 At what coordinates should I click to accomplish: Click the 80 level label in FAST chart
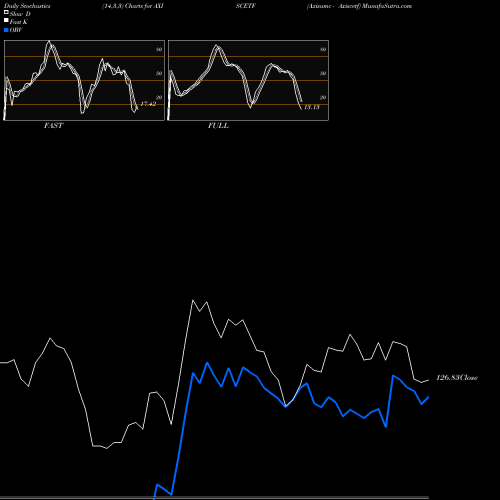point(159,49)
